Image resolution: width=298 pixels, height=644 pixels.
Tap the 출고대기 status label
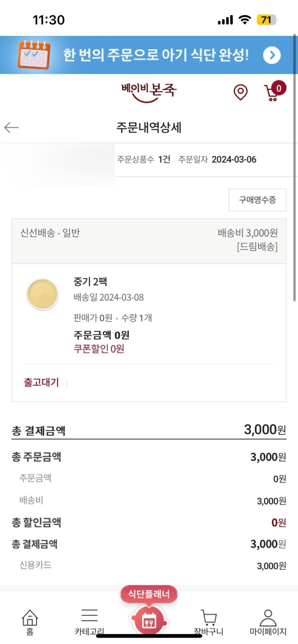[41, 382]
